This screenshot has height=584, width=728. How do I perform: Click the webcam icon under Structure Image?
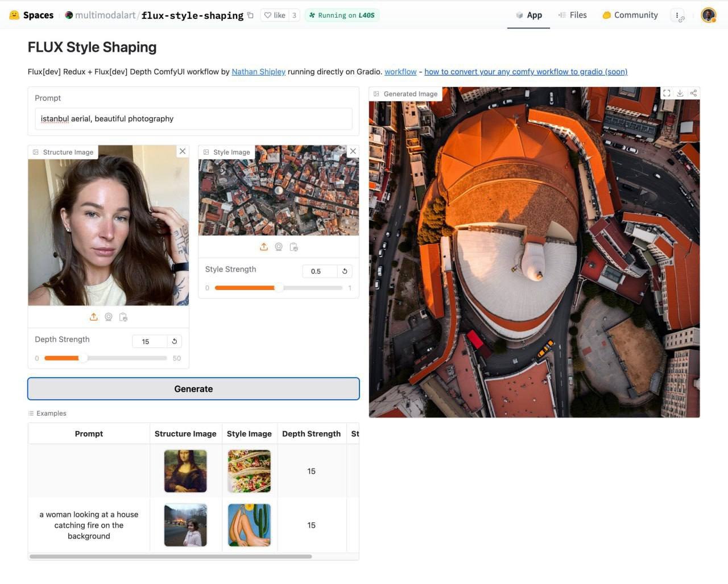109,317
